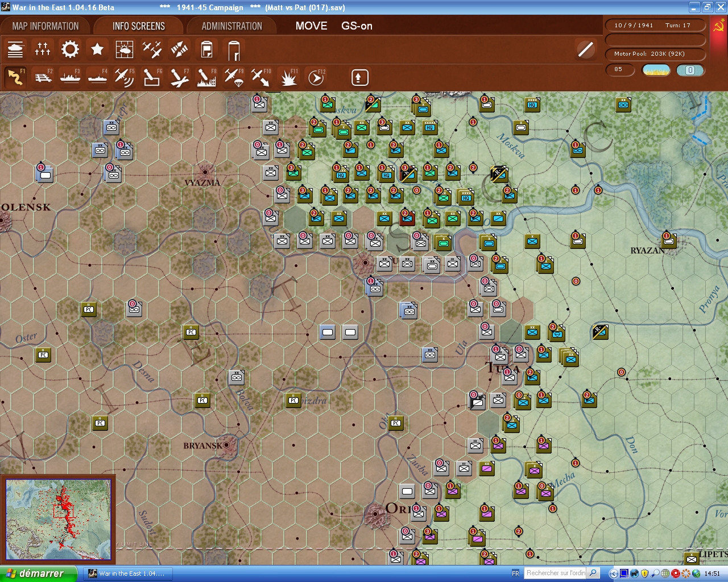Click the star victory screen icon
This screenshot has height=582, width=728.
tap(97, 49)
